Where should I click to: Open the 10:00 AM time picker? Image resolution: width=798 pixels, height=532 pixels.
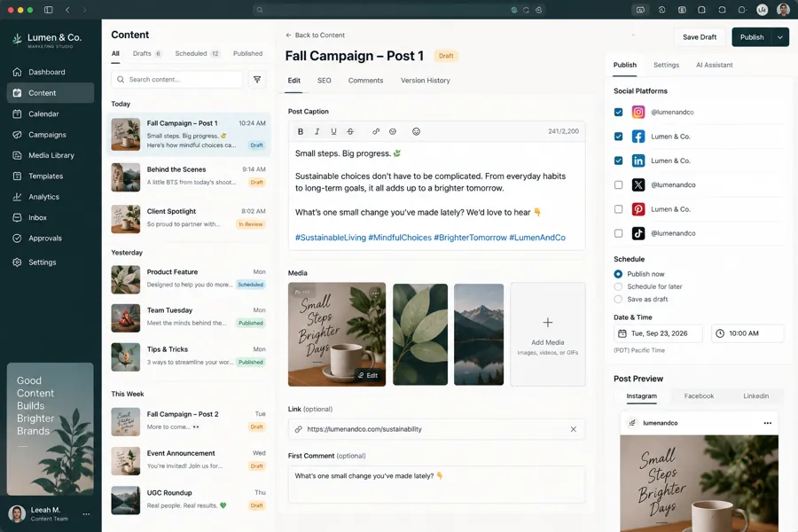[x=747, y=333]
